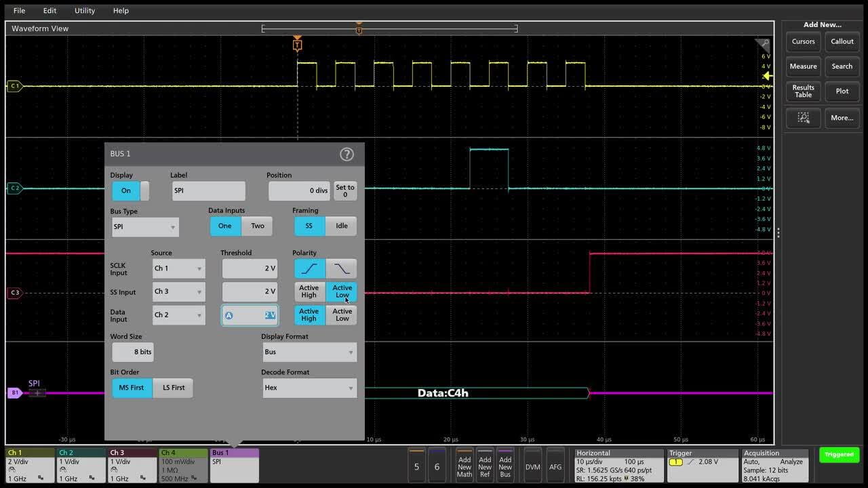Set SS Input polarity to Active High
This screenshot has width=868, height=488.
[x=309, y=291]
